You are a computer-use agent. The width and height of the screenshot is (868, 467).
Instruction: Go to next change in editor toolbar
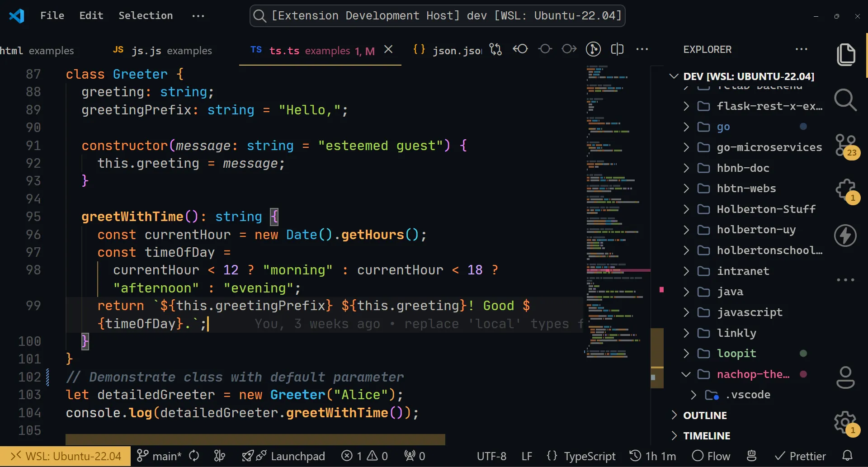click(x=569, y=49)
